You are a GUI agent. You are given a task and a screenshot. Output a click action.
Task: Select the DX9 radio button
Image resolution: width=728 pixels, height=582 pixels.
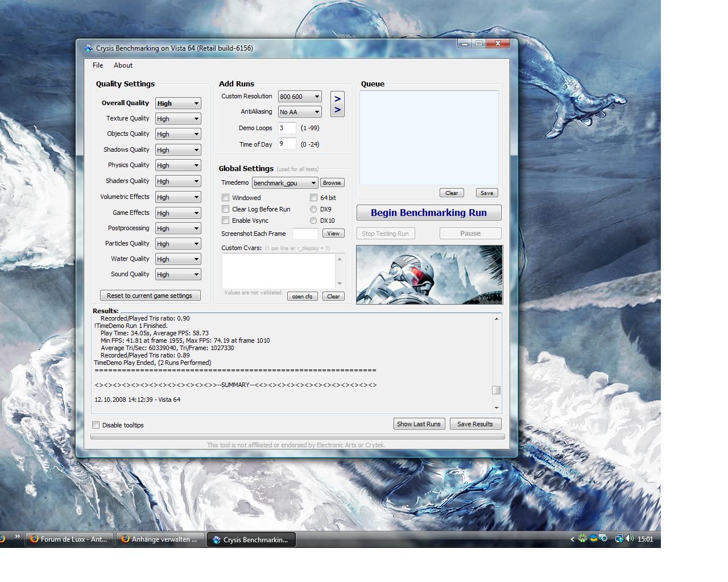coord(313,209)
